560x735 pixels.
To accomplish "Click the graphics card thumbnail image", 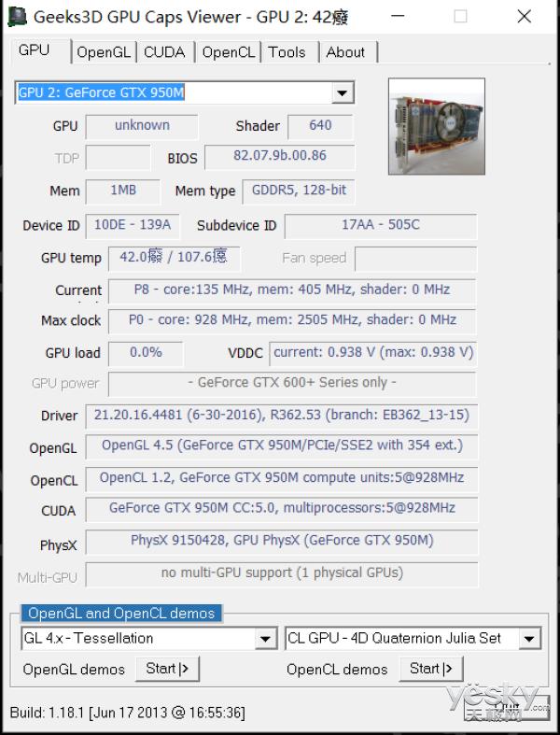I will pos(436,127).
